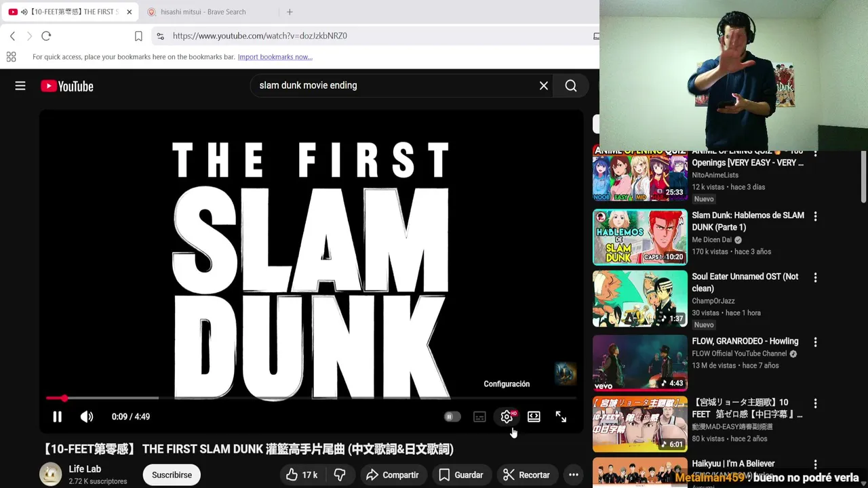Open the player settings gear
This screenshot has width=868, height=488.
click(507, 417)
